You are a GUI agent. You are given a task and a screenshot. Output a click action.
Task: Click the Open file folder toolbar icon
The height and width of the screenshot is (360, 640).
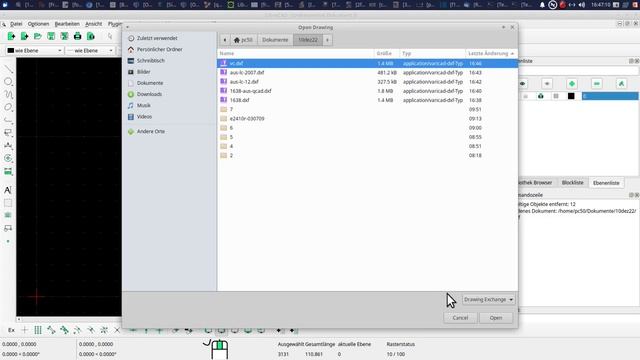(38, 36)
